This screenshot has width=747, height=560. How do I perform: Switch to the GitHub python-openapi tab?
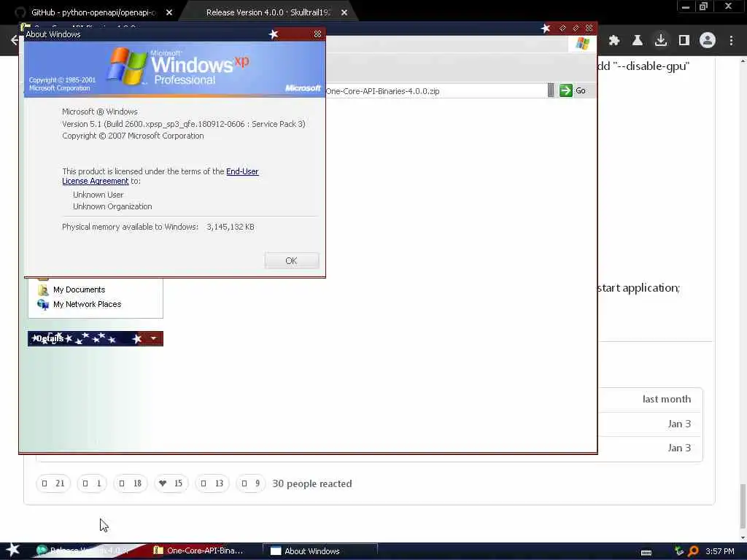coord(93,12)
